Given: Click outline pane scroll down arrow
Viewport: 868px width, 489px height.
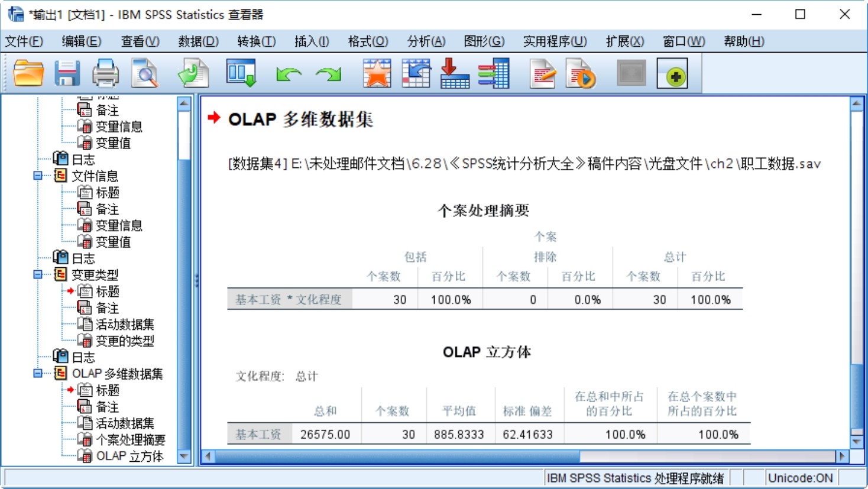Looking at the screenshot, I should point(184,456).
